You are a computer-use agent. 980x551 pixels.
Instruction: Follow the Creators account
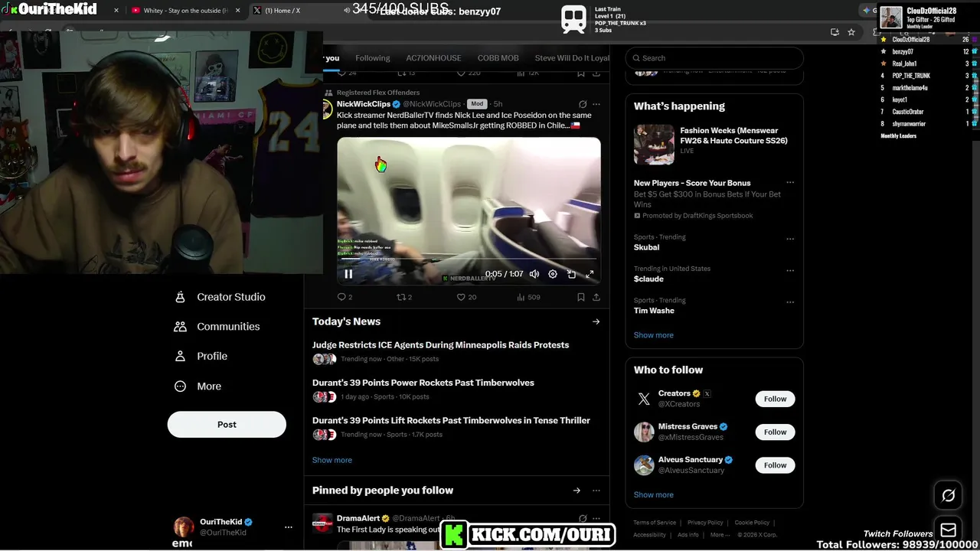775,399
